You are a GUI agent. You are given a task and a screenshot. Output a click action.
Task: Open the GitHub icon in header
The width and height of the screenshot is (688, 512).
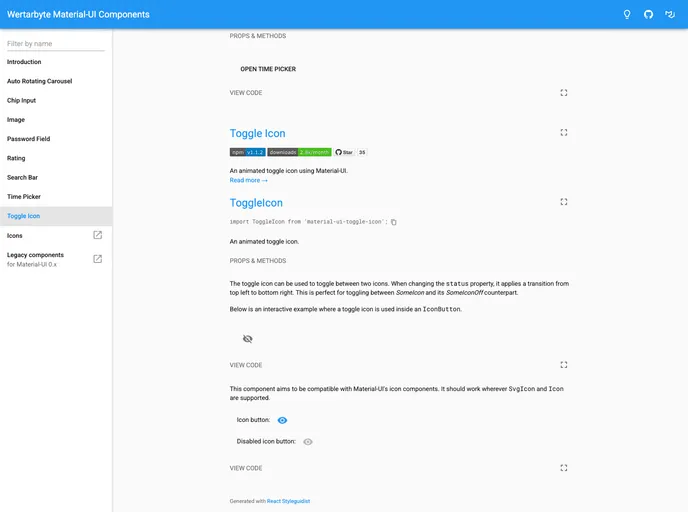[x=648, y=14]
